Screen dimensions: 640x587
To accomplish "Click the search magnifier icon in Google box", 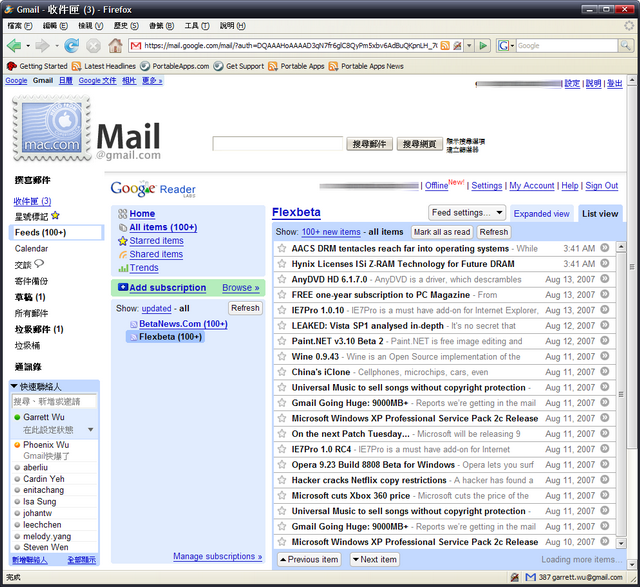I will tap(625, 45).
